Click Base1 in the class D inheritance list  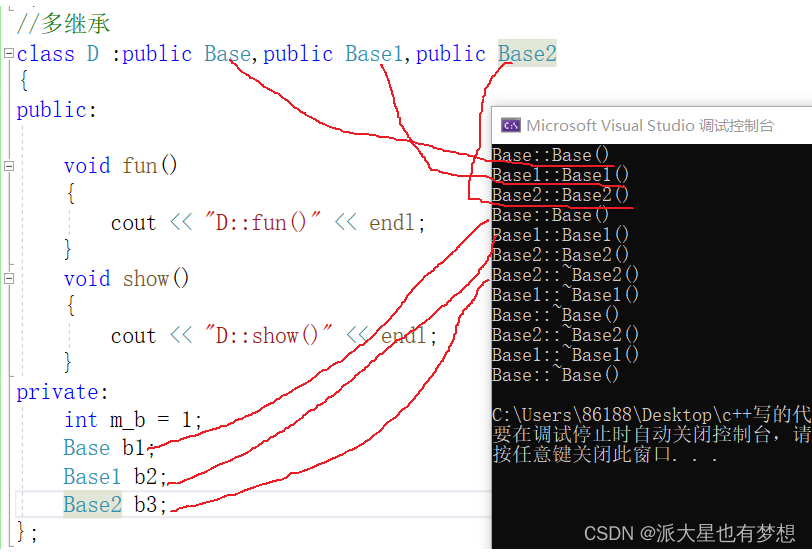374,54
